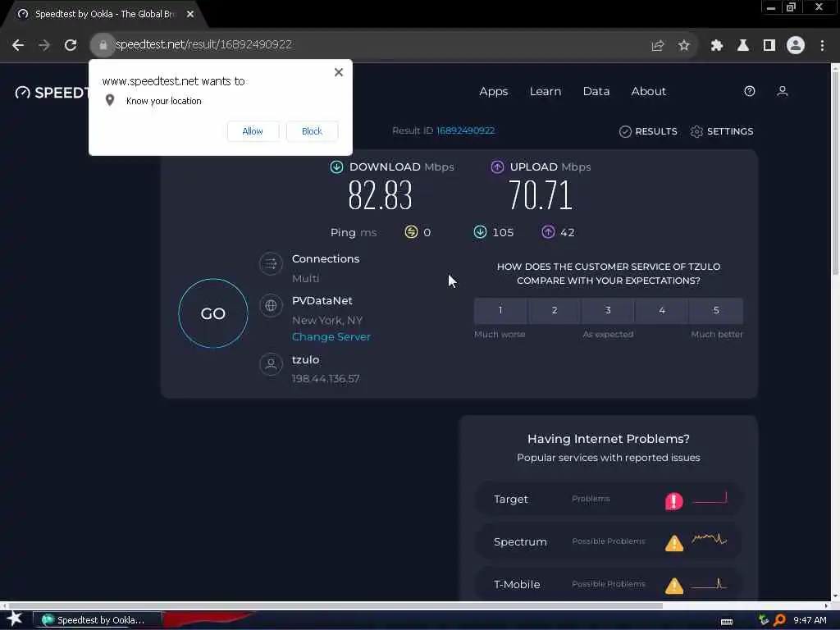The image size is (840, 630).
Task: Open the Change Server link
Action: [x=331, y=337]
